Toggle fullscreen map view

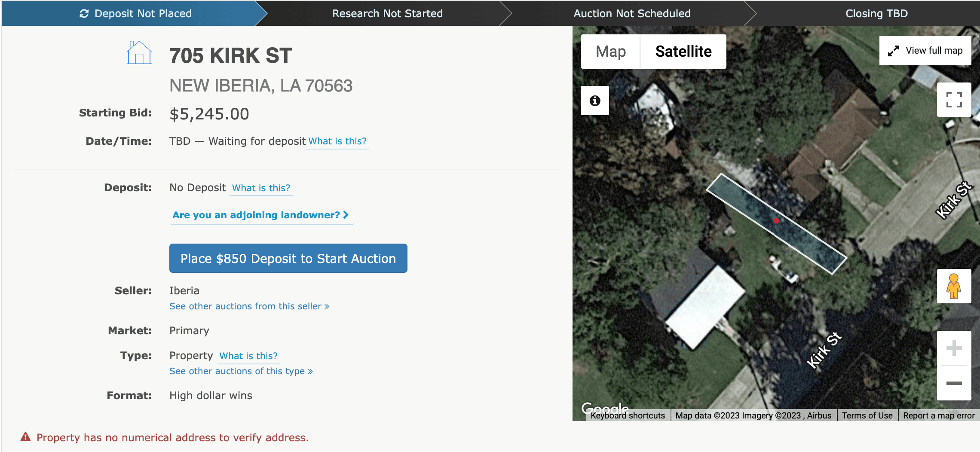click(954, 100)
